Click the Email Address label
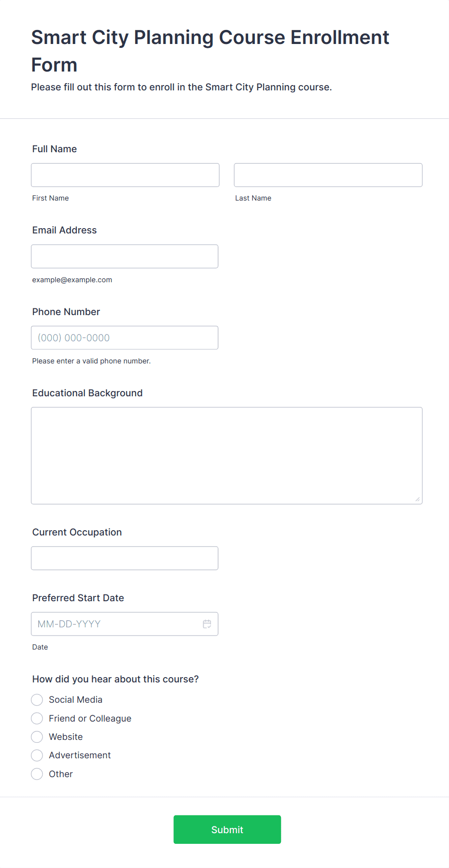The height and width of the screenshot is (868, 449). pos(65,230)
